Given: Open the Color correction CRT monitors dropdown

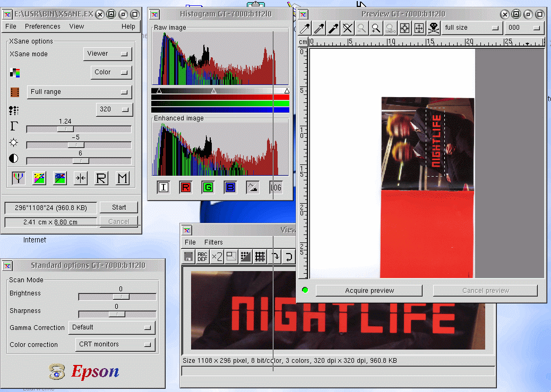Looking at the screenshot, I should pos(115,345).
